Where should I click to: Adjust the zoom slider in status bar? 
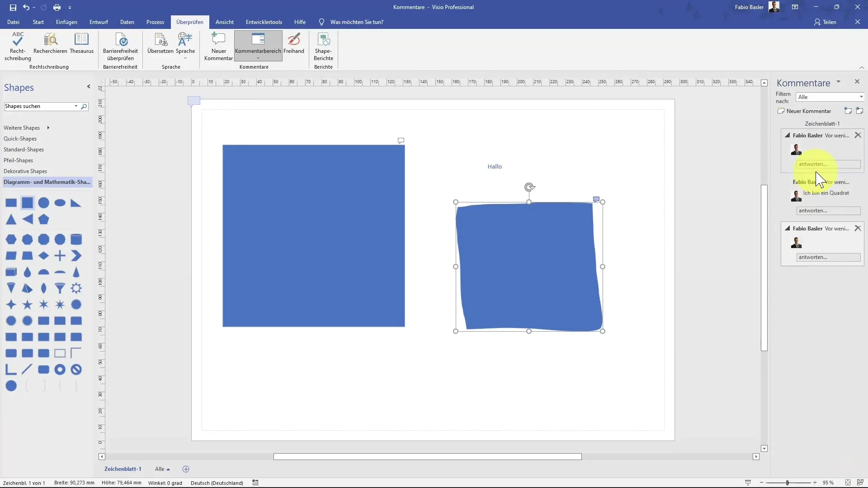(788, 483)
